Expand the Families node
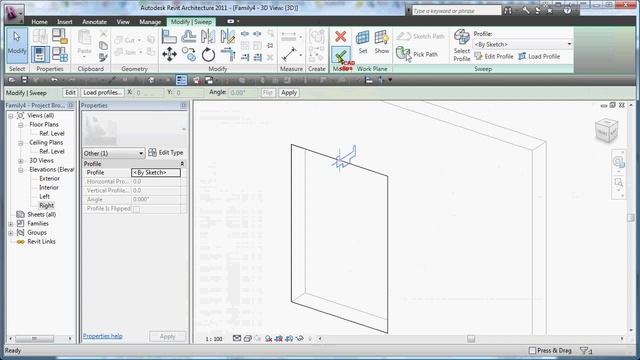Viewport: 640px width, 360px height. [11, 224]
